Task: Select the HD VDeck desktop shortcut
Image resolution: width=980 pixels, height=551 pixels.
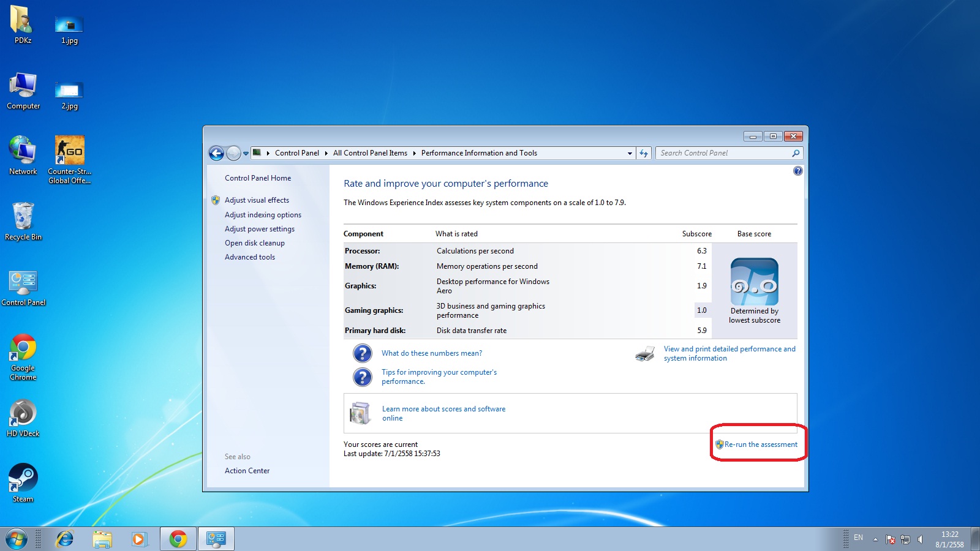Action: tap(23, 419)
